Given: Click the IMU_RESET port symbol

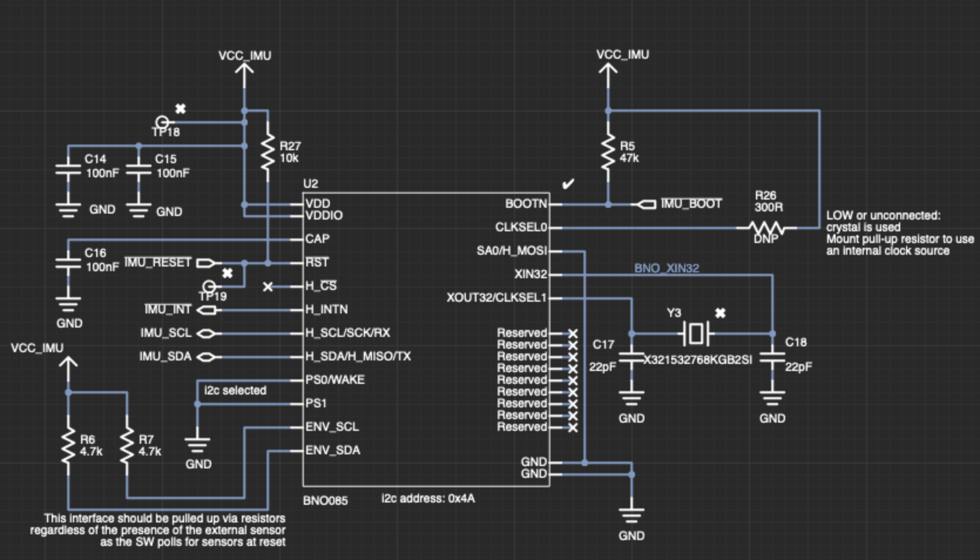Looking at the screenshot, I should tap(206, 263).
